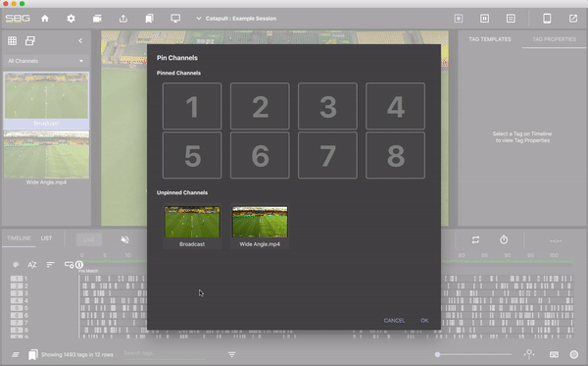Click the video camera icon
Screen dimensions: 588x366
coord(97,19)
